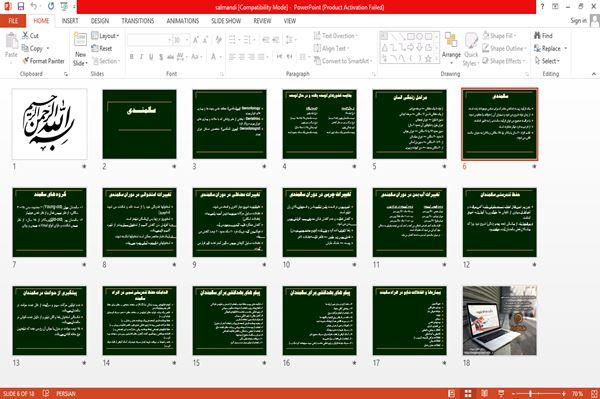600x399 pixels.
Task: Open the Text Direction dropdown
Action: [x=336, y=36]
